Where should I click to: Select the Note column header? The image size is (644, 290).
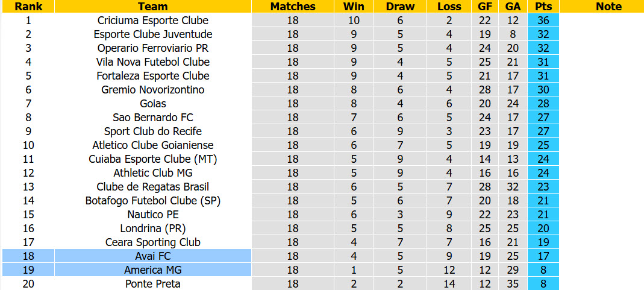click(x=608, y=7)
